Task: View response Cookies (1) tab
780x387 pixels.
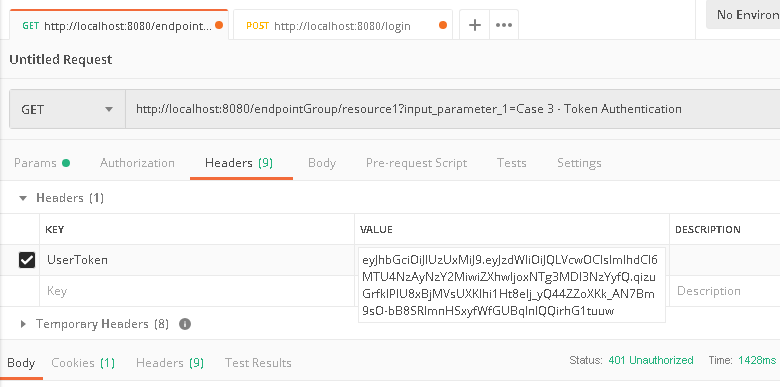Action: click(83, 363)
